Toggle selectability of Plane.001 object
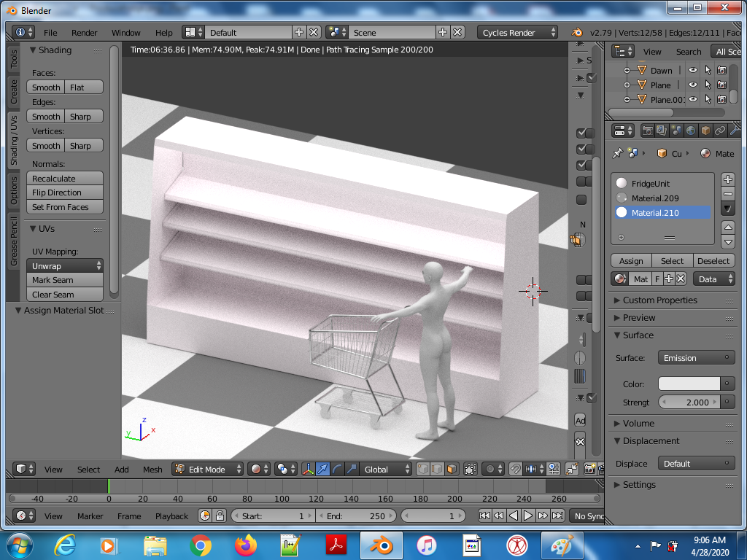This screenshot has width=747, height=560. (708, 100)
